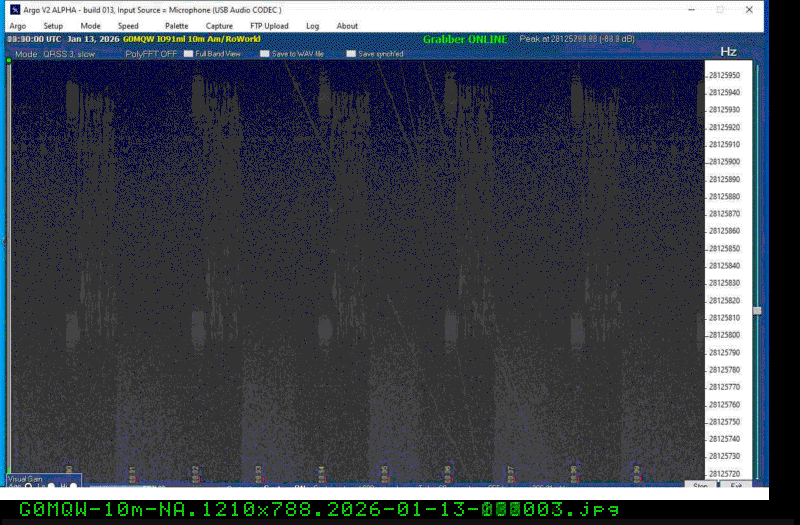Open the Capture menu
The image size is (800, 525).
tap(219, 26)
